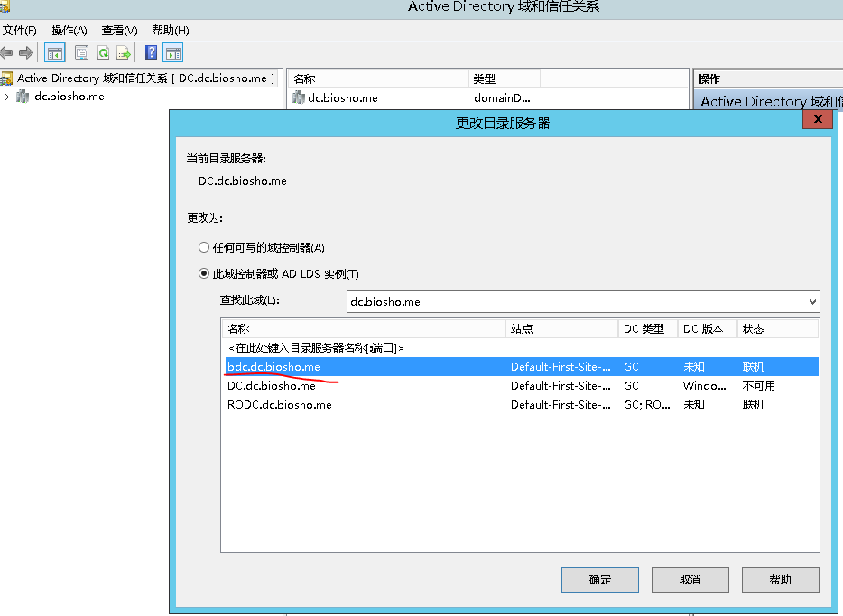
Task: Click the dc.biosho.me domain combo box field
Action: tap(583, 302)
